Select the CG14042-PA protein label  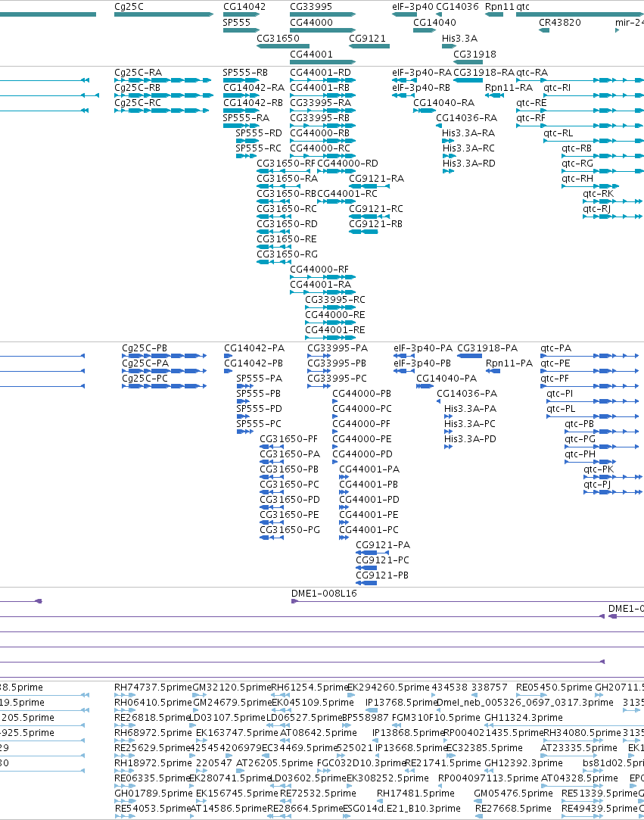point(254,348)
